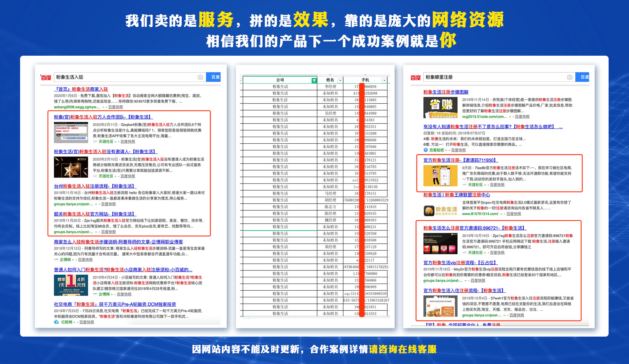
Task: Expand the arrow next to aobang2008.wzgg.zgmyw URL
Action: click(x=103, y=107)
